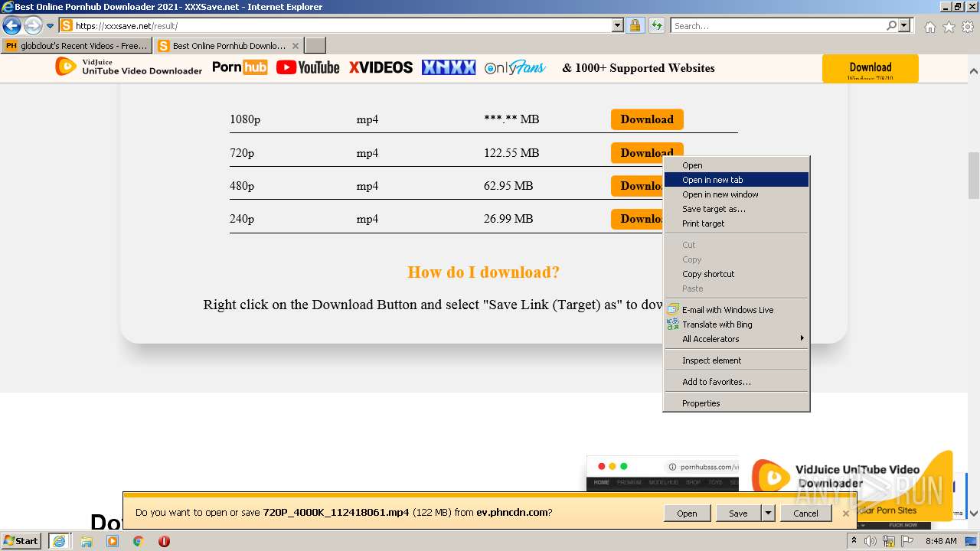Screen dimensions: 980x551
Task: Click Download button for 480p row
Action: point(637,186)
